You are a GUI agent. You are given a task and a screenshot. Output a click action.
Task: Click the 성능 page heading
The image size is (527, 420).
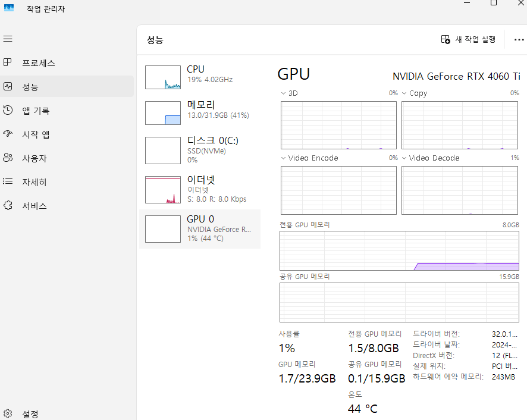[x=155, y=40]
